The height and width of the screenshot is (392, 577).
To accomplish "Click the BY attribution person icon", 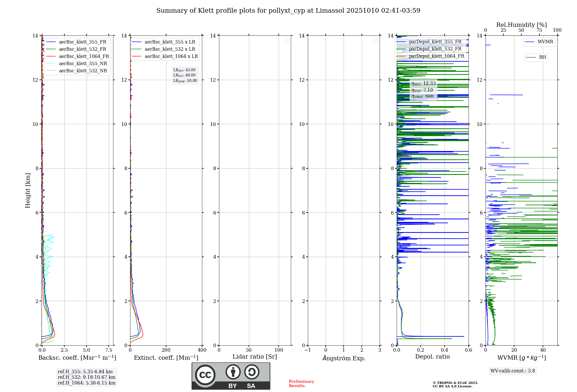I will [233, 372].
